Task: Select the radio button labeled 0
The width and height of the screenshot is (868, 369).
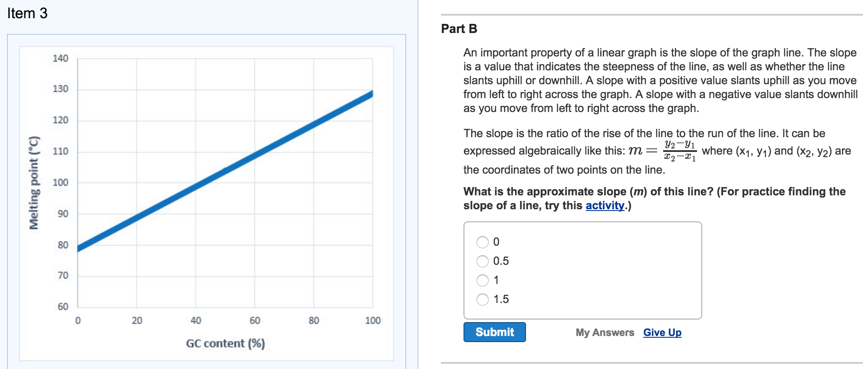Action: coord(482,242)
